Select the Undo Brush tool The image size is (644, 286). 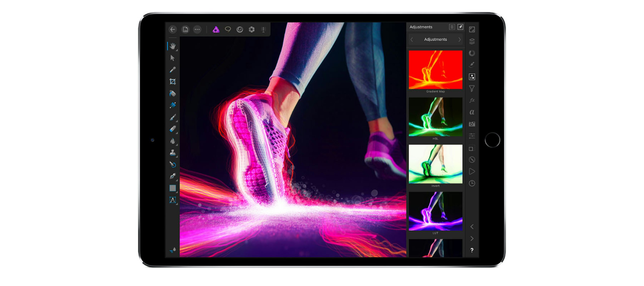tap(173, 165)
